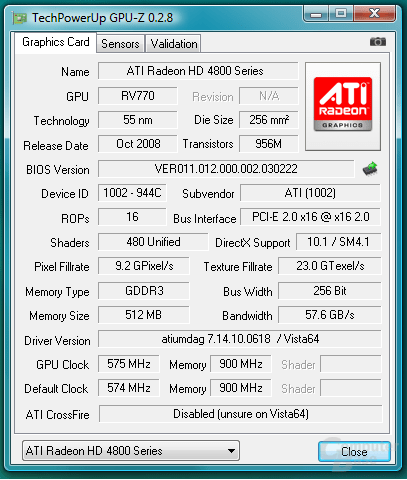Maximize the GPU-Z window
The width and height of the screenshot is (407, 480).
[341, 14]
